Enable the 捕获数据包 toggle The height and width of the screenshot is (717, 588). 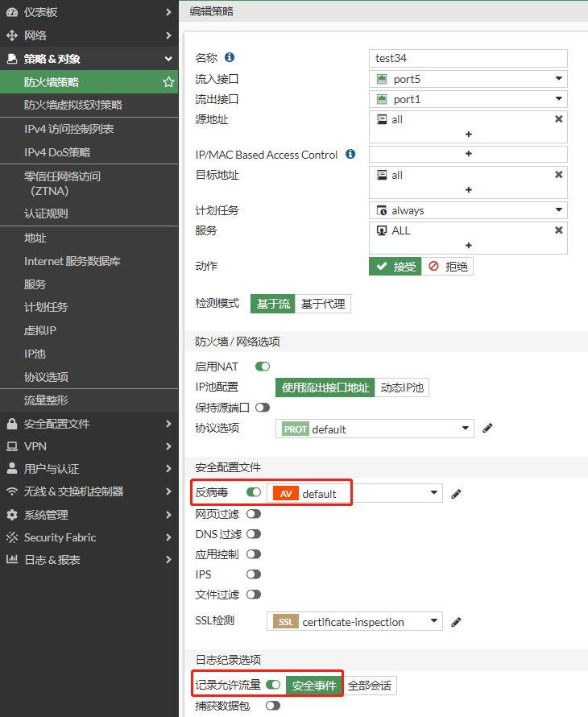tap(273, 706)
